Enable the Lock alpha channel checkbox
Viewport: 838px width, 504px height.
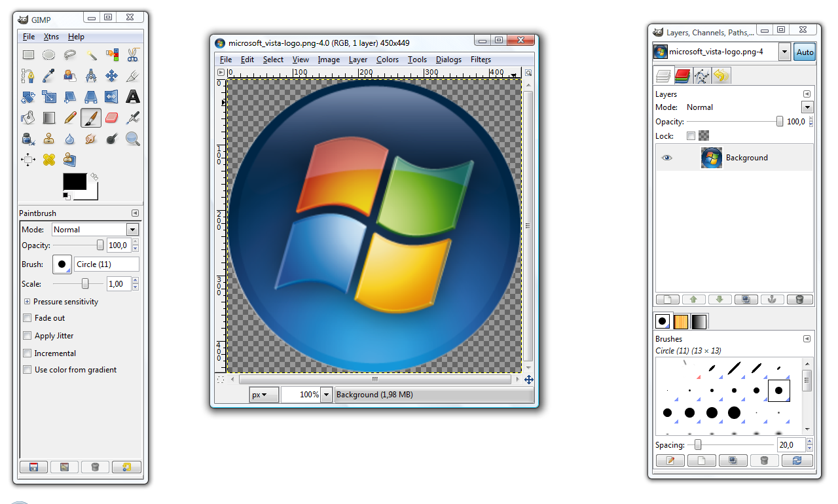click(691, 136)
